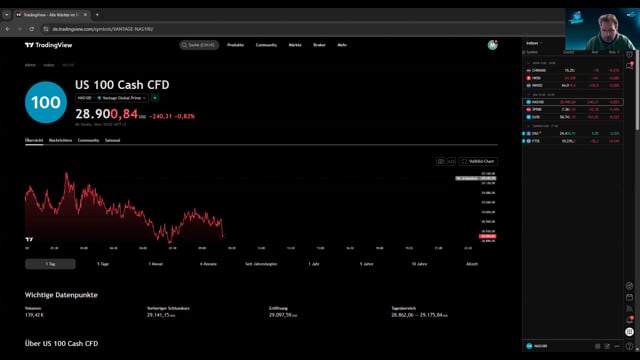
Task: Select the DAX row in watchlist
Action: pos(573,133)
